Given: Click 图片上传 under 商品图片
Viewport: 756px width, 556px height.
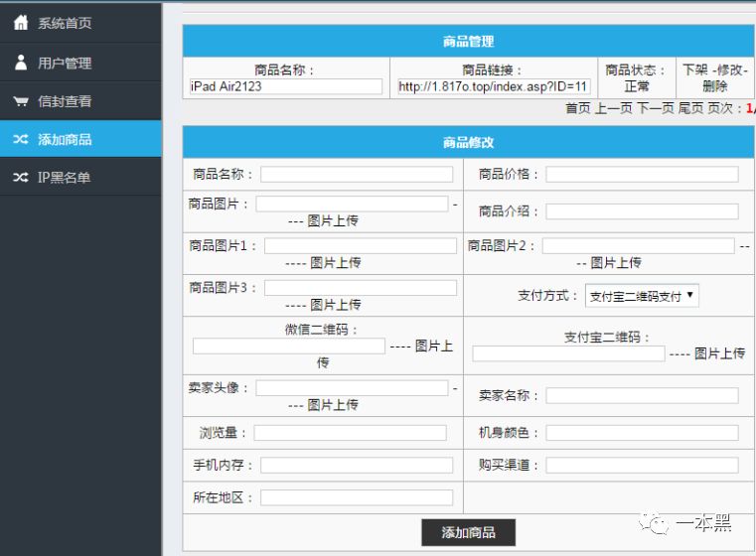Looking at the screenshot, I should pyautogui.click(x=333, y=220).
